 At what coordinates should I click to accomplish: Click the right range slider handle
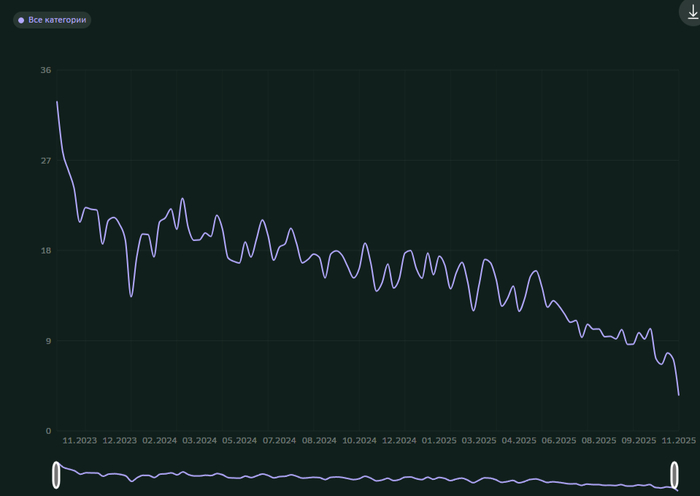pyautogui.click(x=675, y=475)
